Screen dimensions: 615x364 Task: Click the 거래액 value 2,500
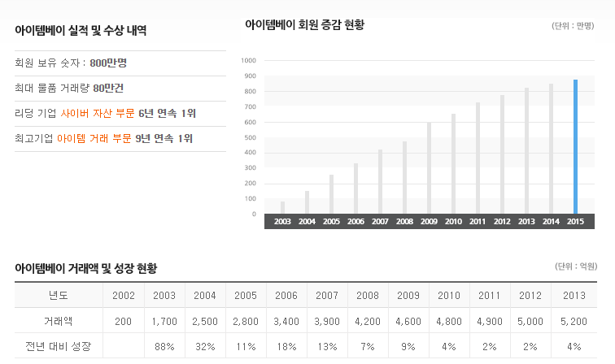tap(205, 322)
